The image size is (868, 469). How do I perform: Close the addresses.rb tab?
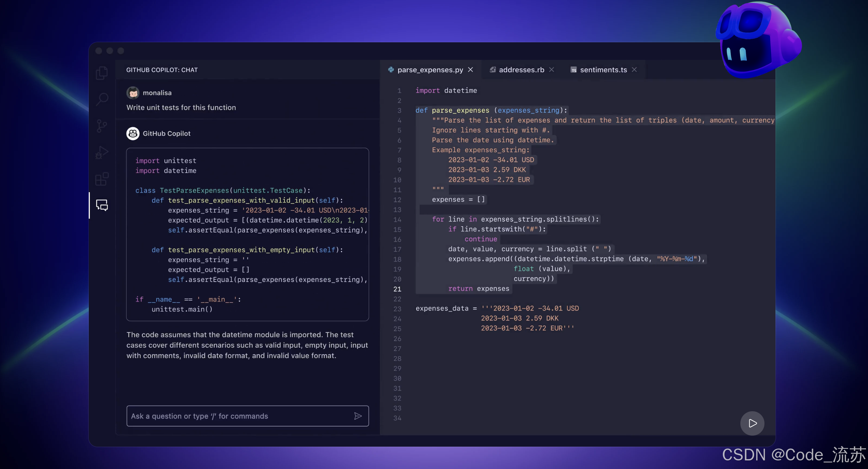point(551,70)
